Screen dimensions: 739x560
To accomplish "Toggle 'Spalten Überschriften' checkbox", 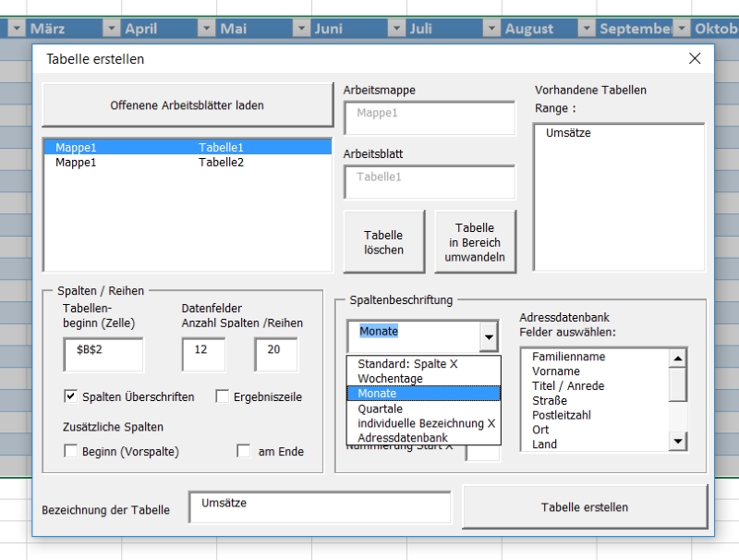I will [x=70, y=396].
